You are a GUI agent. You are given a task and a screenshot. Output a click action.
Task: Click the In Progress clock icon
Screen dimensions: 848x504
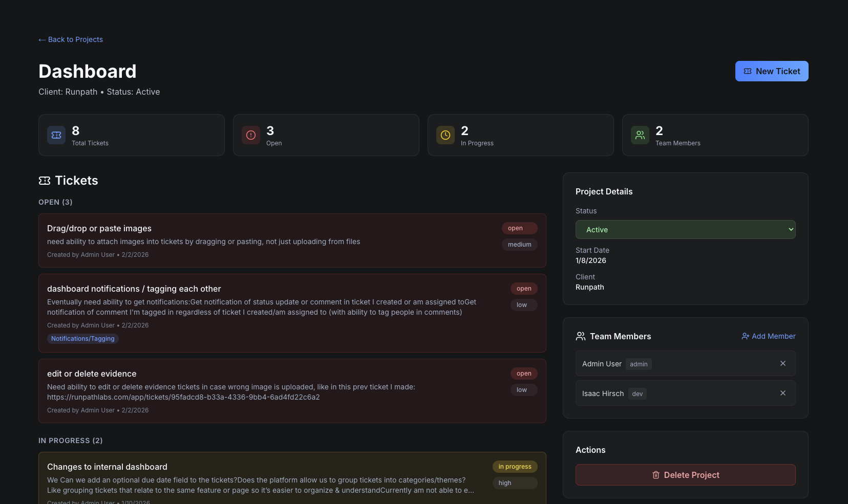point(446,135)
